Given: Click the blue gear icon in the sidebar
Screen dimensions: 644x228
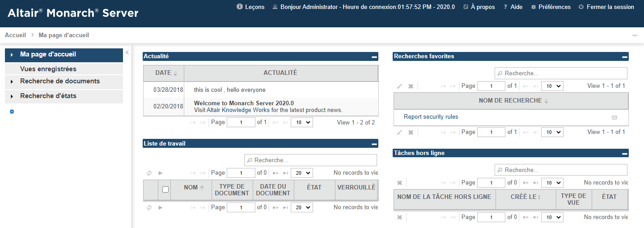Looking at the screenshot, I should (x=12, y=112).
